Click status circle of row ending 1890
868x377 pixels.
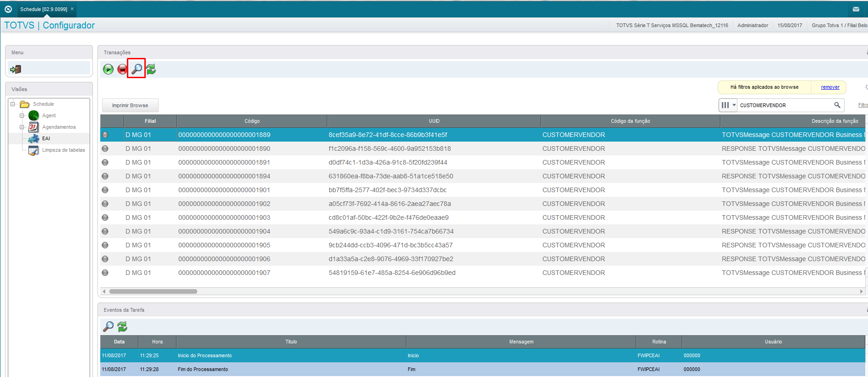tap(105, 149)
